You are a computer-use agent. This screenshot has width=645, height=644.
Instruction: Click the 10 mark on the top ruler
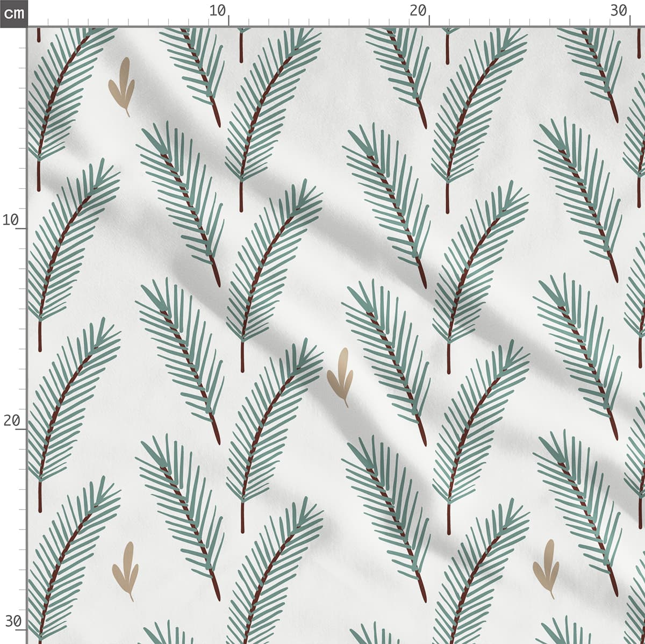(218, 11)
